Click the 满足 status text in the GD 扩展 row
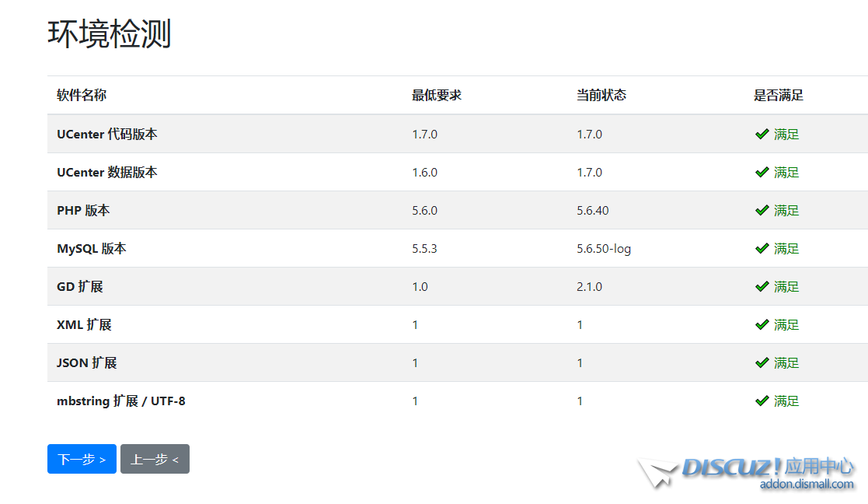Screen dimensions: 868x504 pos(786,286)
